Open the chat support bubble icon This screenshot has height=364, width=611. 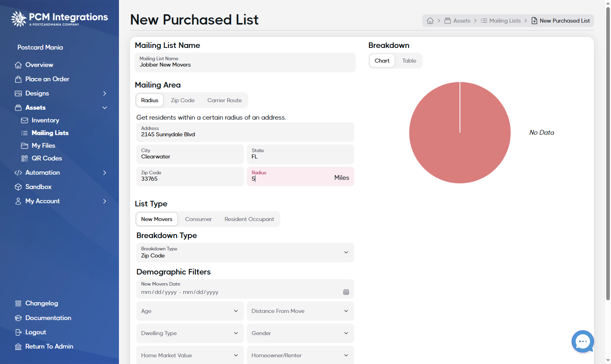coord(582,341)
